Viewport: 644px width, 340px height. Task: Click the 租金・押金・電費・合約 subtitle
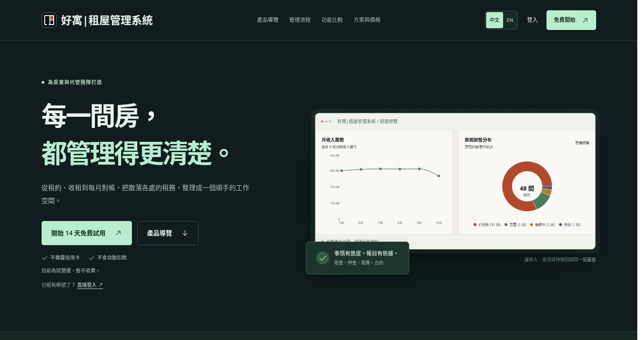359,263
